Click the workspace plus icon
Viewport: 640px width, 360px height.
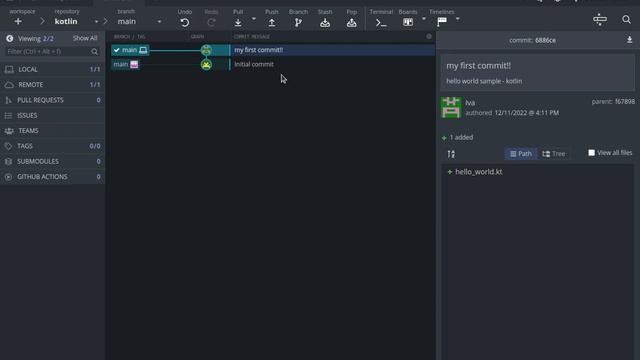click(18, 22)
